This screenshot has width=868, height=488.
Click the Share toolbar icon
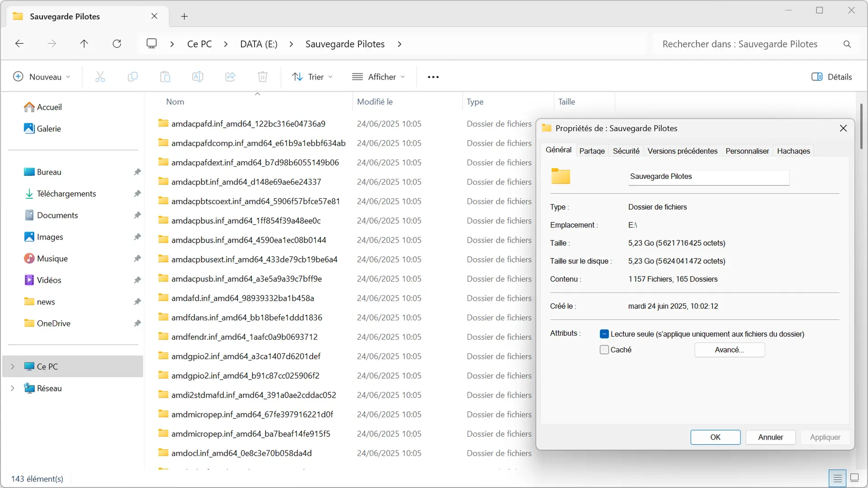tap(230, 77)
